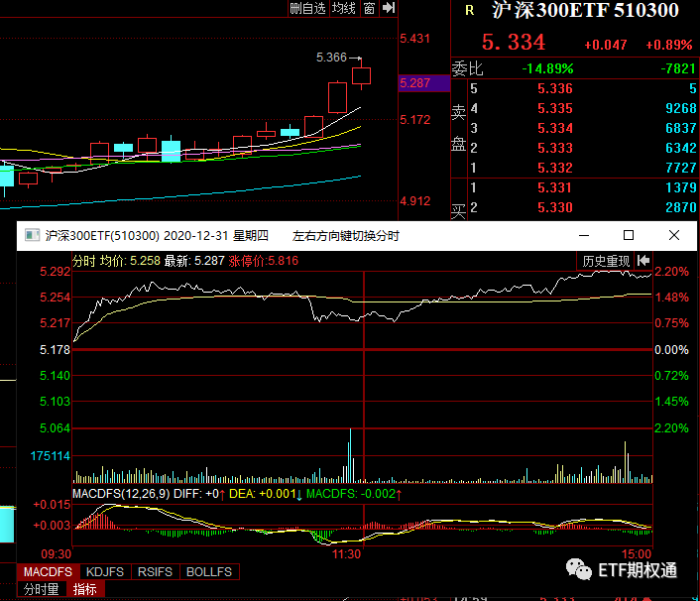The width and height of the screenshot is (700, 601).
Task: Click the sell-5 price 5.336
Action: pos(555,88)
